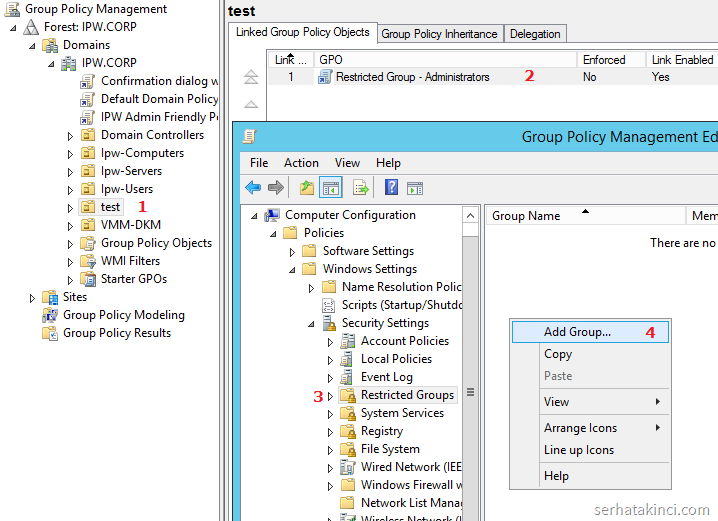Collapse the Windows Settings tree node
The image size is (718, 521).
(x=292, y=269)
